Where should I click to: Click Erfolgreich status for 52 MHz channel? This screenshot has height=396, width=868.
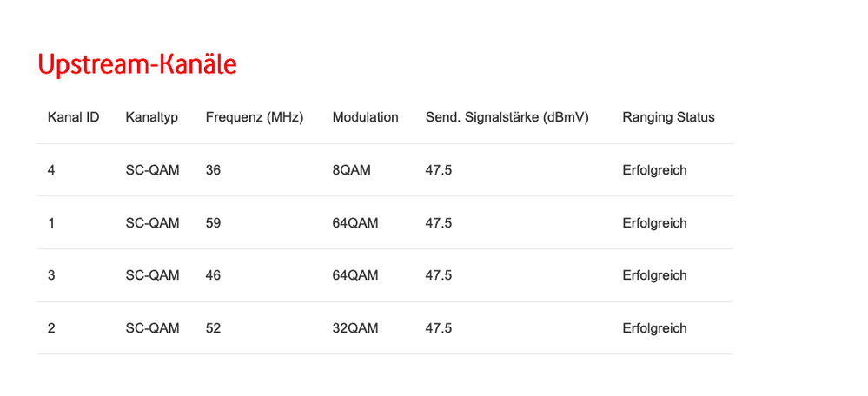point(654,328)
